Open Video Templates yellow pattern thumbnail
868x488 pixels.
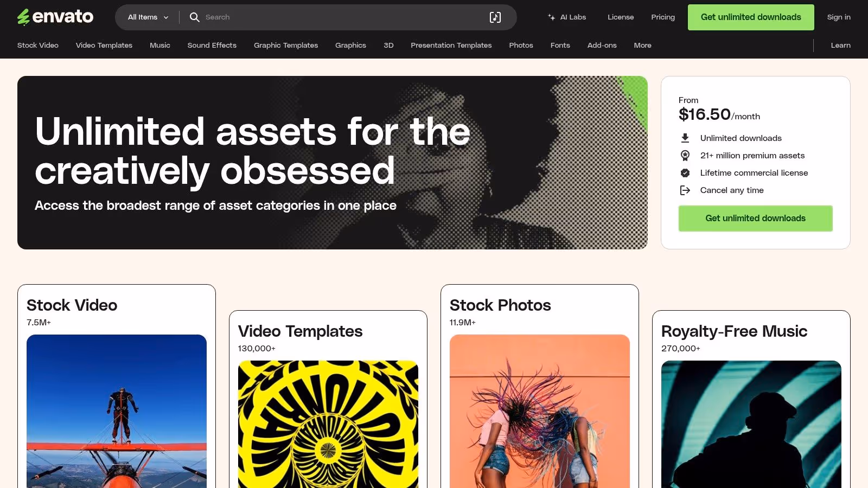(328, 424)
